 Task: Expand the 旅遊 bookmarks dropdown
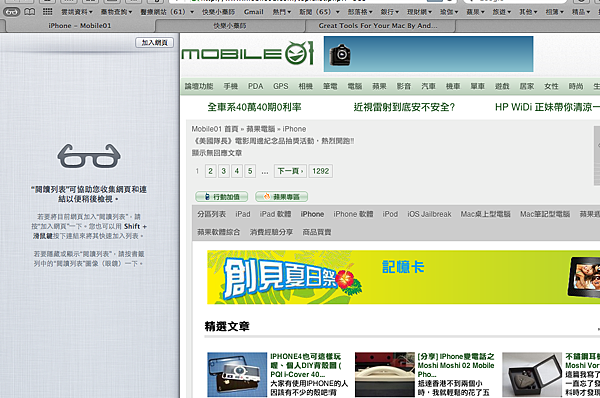502,12
